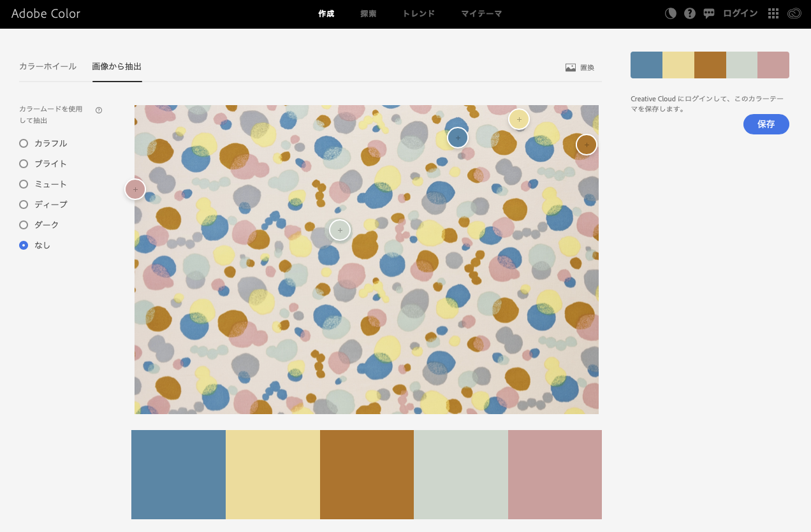This screenshot has width=811, height=532.
Task: Select the カラフル radio button
Action: click(24, 143)
